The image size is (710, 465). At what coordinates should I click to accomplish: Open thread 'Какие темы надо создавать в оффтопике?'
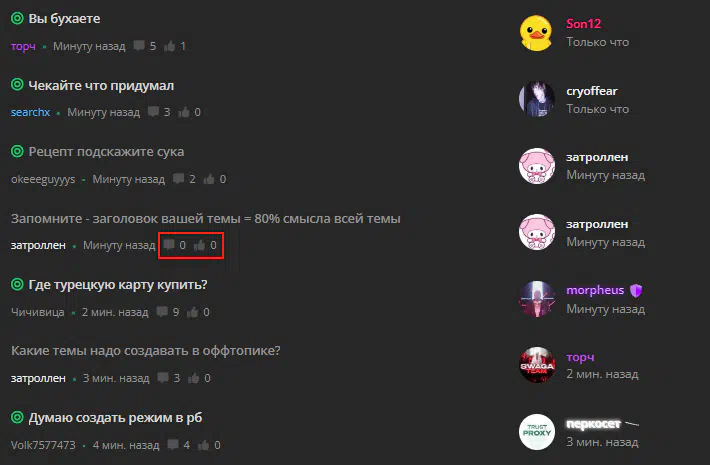[146, 351]
